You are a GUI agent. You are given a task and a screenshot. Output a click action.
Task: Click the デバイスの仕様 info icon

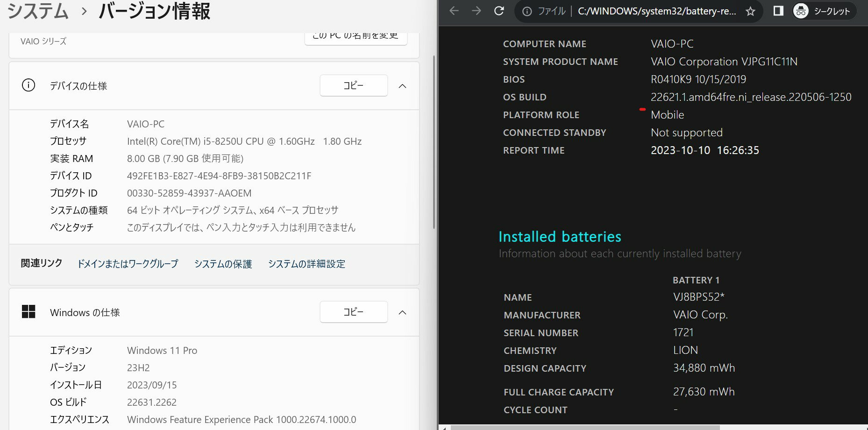pos(28,85)
